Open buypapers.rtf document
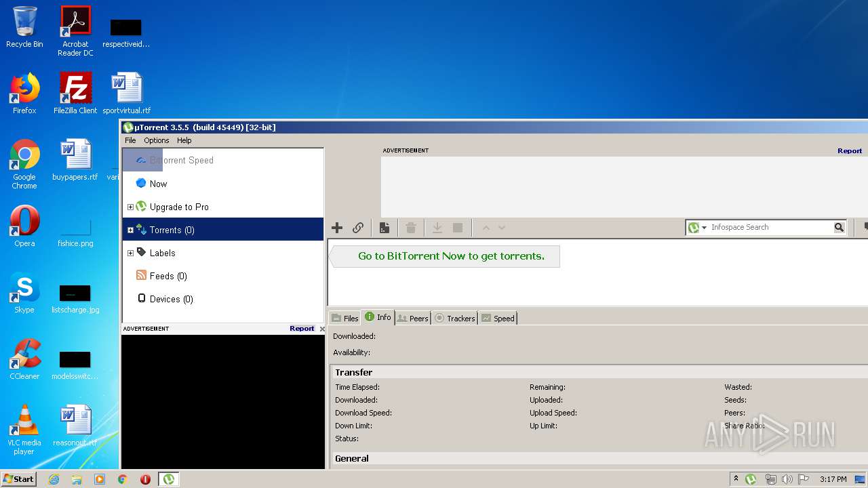Viewport: 868px width, 488px height. coord(75,160)
